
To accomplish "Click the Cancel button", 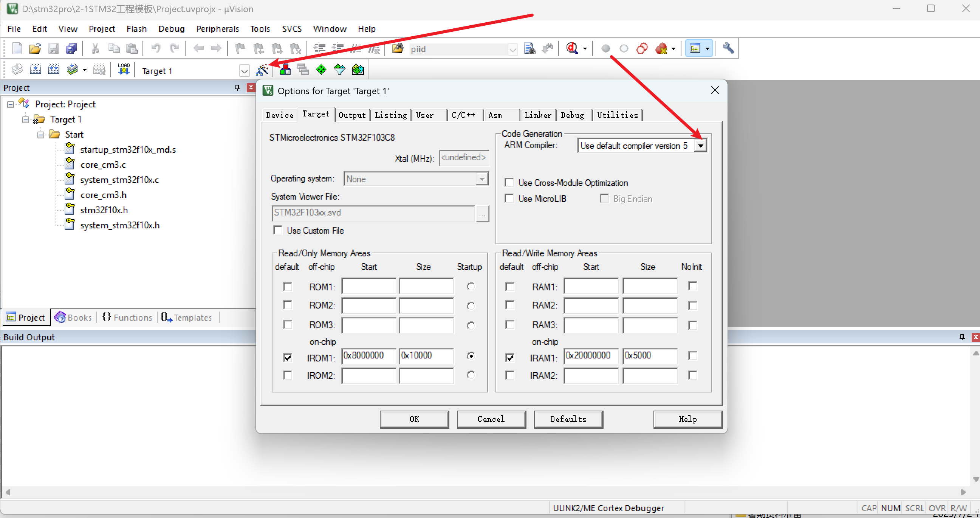I will [491, 419].
